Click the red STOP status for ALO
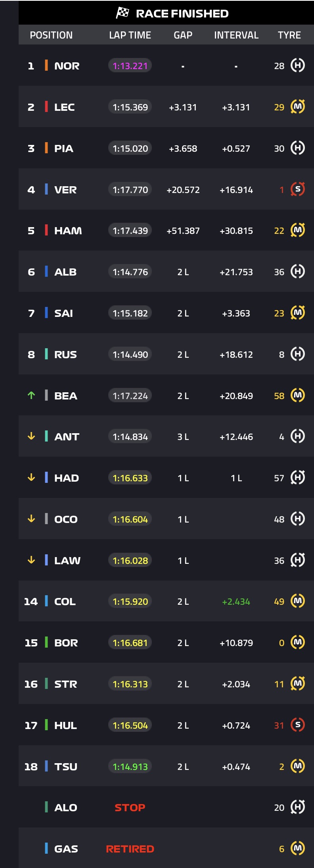The height and width of the screenshot is (868, 314). (x=130, y=808)
